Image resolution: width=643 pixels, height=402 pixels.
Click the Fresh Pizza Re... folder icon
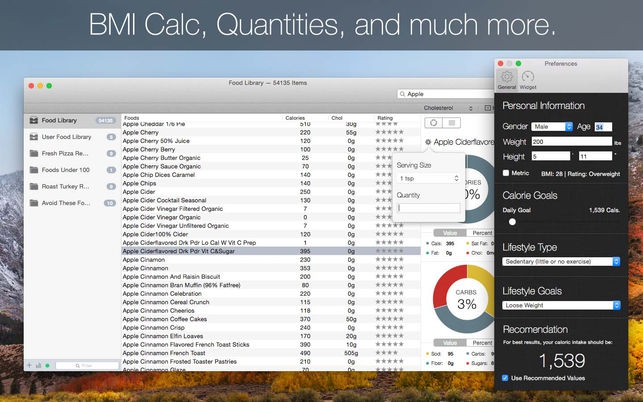(34, 153)
